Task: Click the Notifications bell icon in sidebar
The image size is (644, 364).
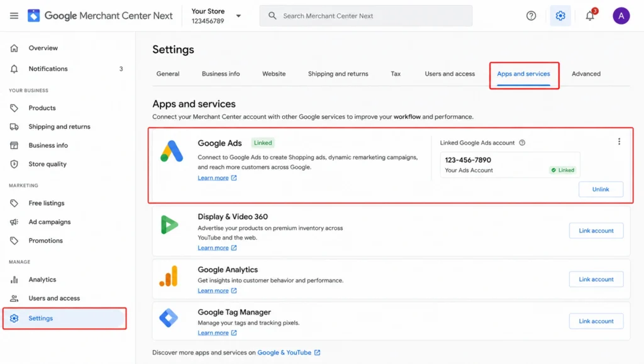Action: pos(14,69)
